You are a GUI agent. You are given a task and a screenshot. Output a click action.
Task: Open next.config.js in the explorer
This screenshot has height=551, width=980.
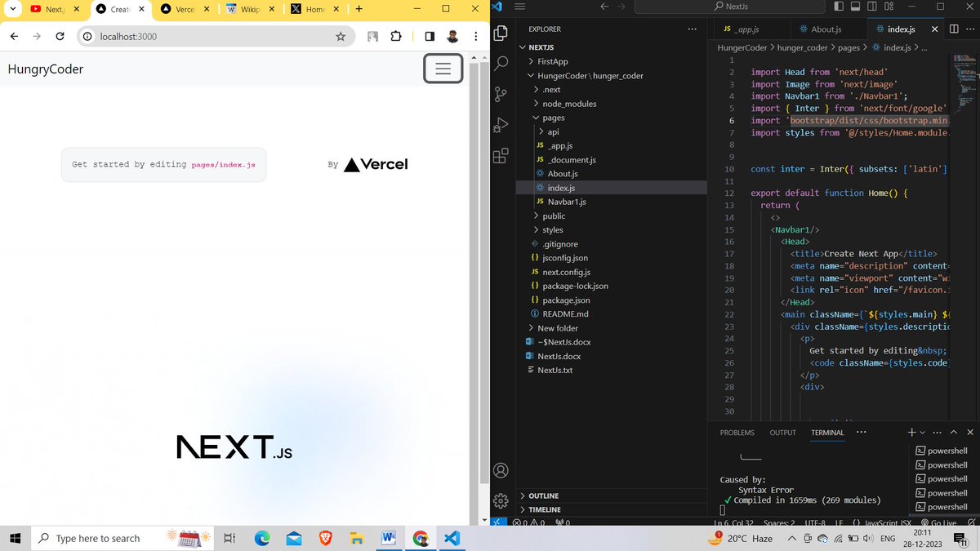point(566,272)
